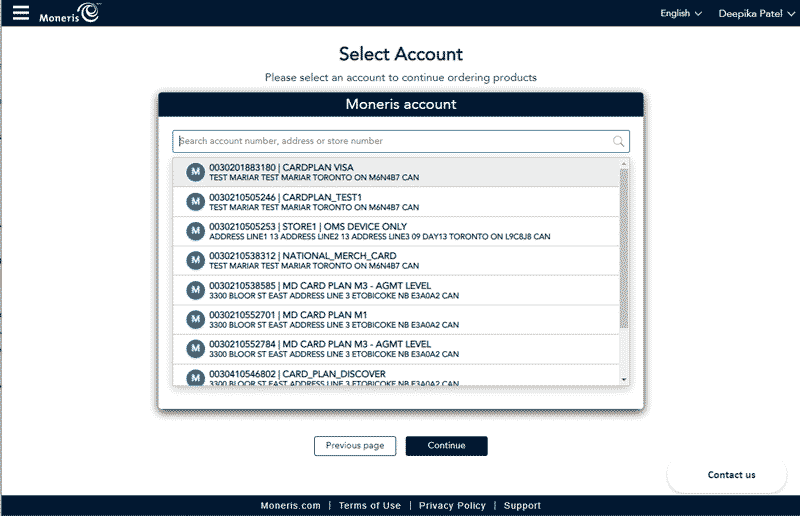The height and width of the screenshot is (516, 800).
Task: Select account 0030210538585 MD CARD PLAN M3
Action: pos(396,290)
